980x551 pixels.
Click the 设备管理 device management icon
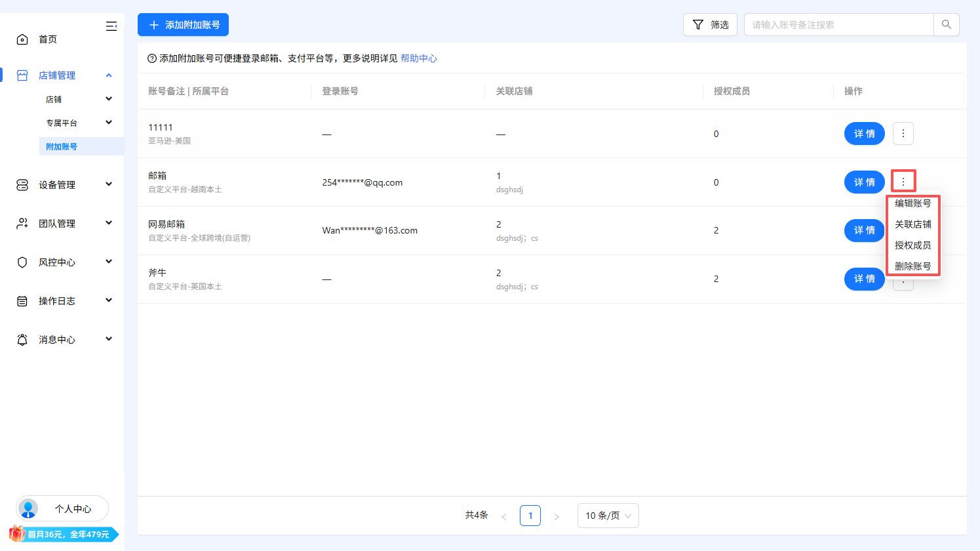pyautogui.click(x=22, y=184)
